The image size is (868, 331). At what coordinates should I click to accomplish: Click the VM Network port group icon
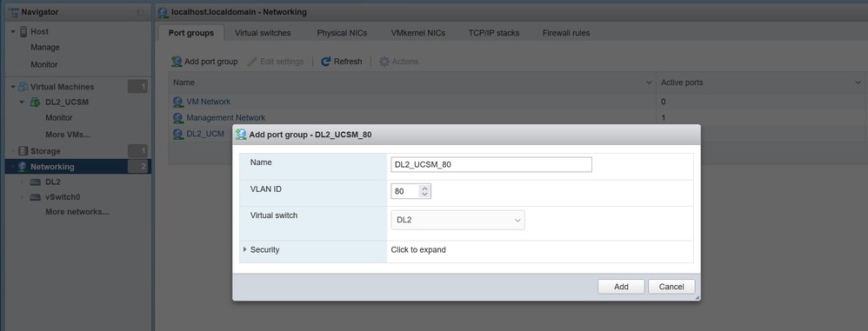coord(177,102)
